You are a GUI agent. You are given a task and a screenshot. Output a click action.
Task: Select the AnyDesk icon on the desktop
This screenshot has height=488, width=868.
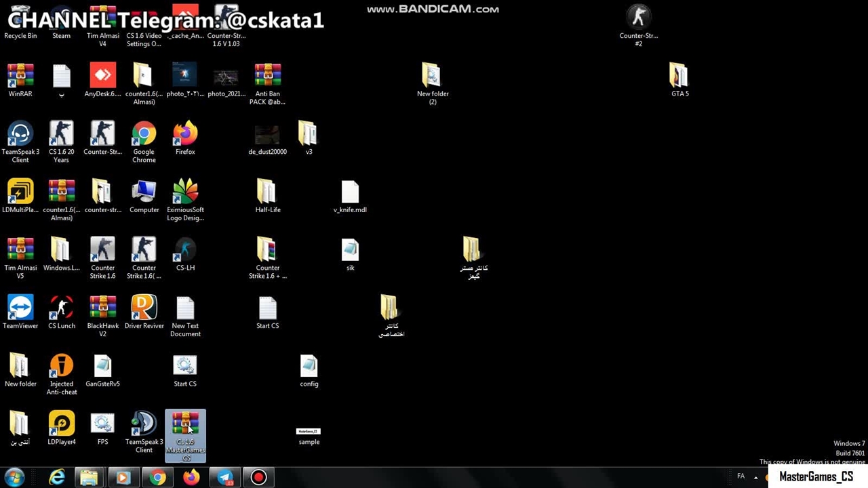[102, 77]
